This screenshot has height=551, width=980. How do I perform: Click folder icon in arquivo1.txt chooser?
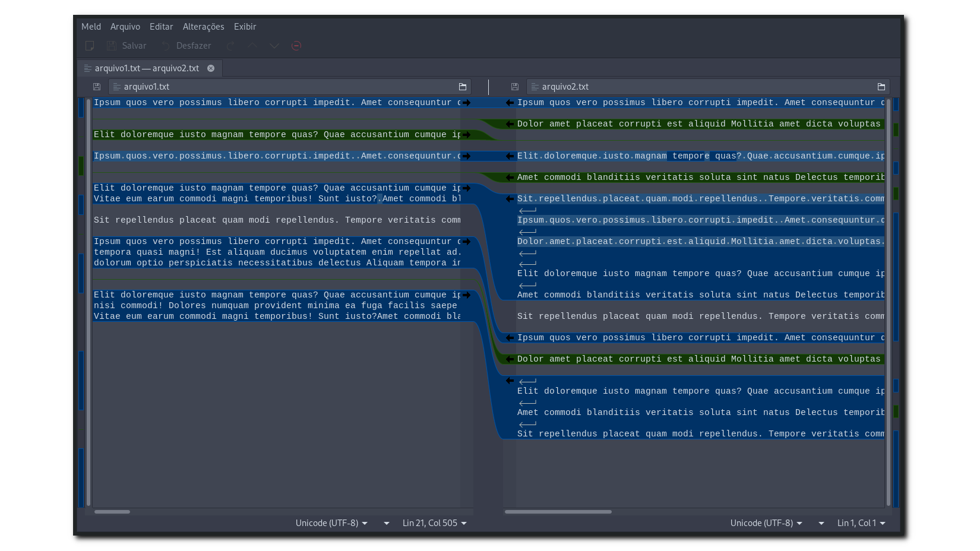tap(463, 87)
